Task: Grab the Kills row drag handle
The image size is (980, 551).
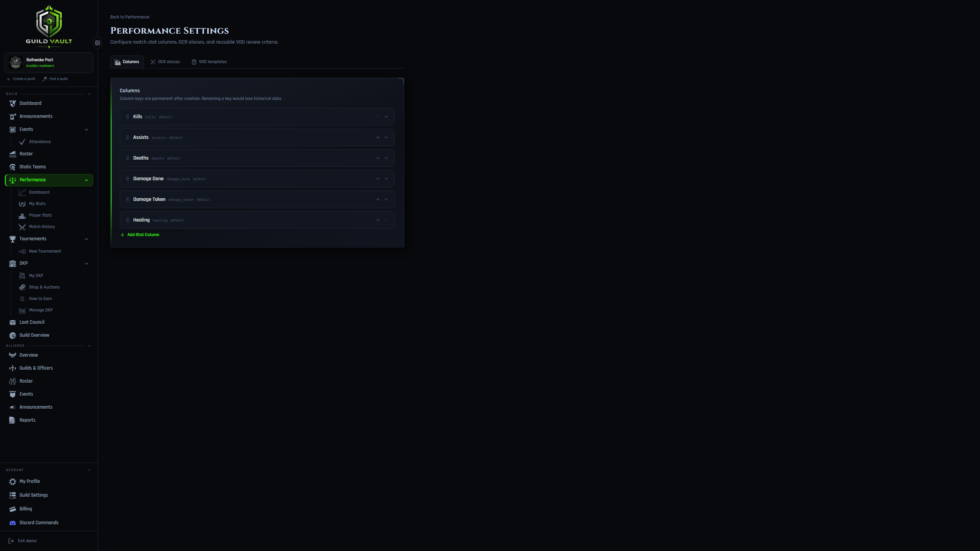Action: (x=127, y=117)
